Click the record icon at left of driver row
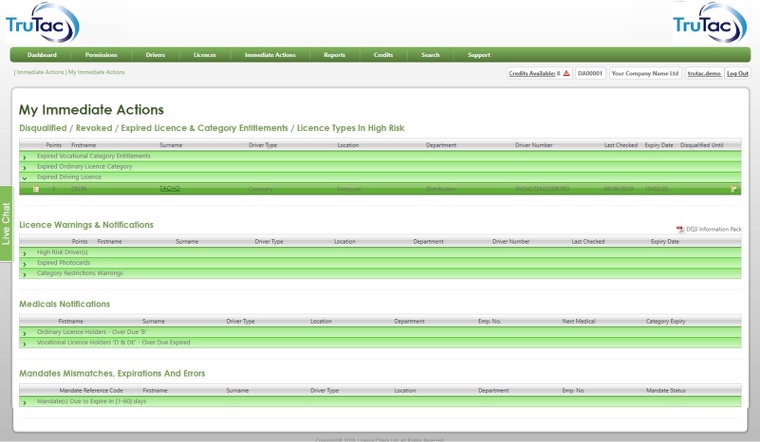 click(36, 188)
